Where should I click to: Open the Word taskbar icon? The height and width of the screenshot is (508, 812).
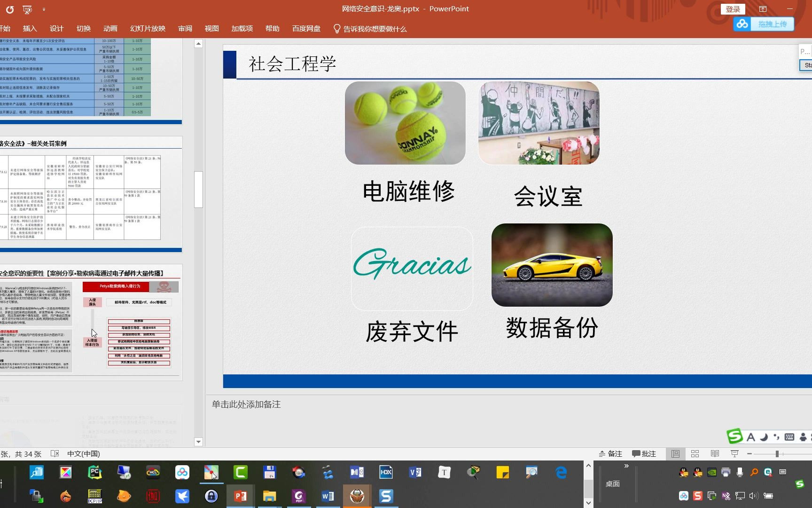pyautogui.click(x=328, y=496)
